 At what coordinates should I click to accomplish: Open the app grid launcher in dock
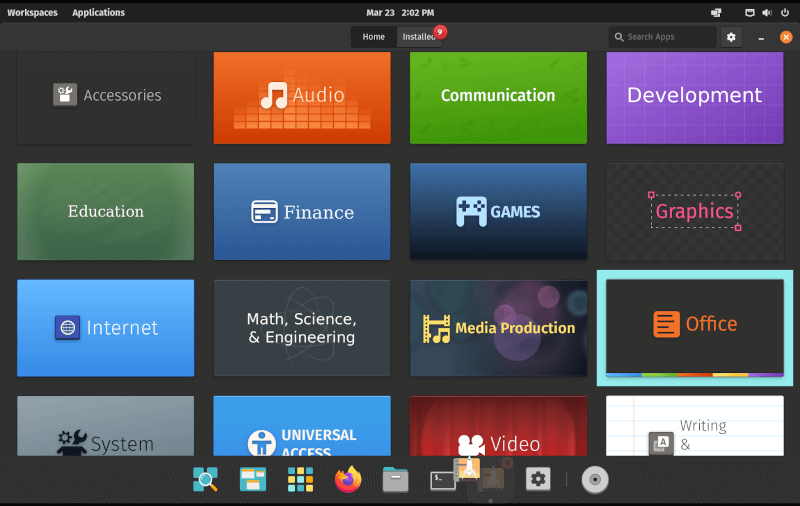(x=300, y=480)
